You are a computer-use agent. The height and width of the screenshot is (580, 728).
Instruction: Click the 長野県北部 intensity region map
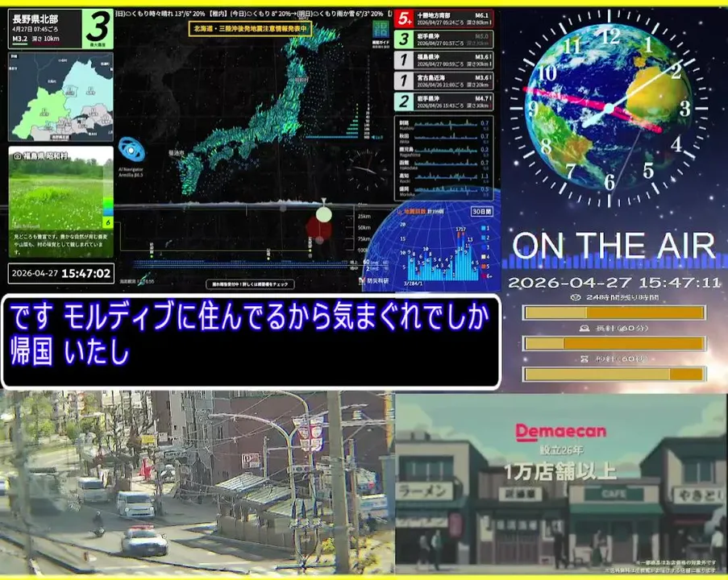[x=60, y=97]
